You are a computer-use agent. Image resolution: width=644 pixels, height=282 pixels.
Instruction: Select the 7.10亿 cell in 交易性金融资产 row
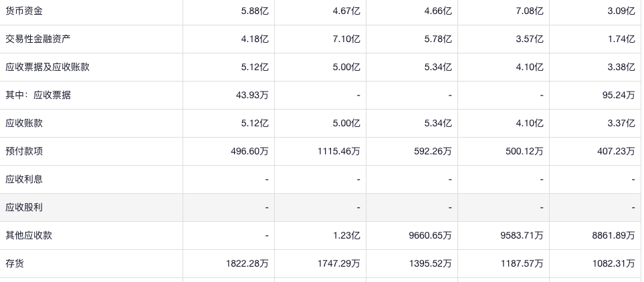346,39
